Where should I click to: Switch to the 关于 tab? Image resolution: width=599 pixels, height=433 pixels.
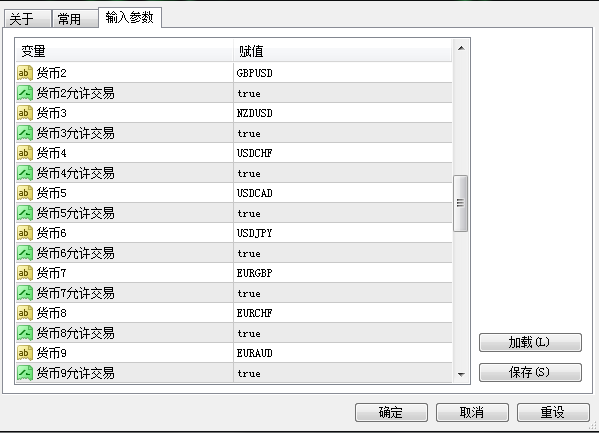pyautogui.click(x=27, y=19)
